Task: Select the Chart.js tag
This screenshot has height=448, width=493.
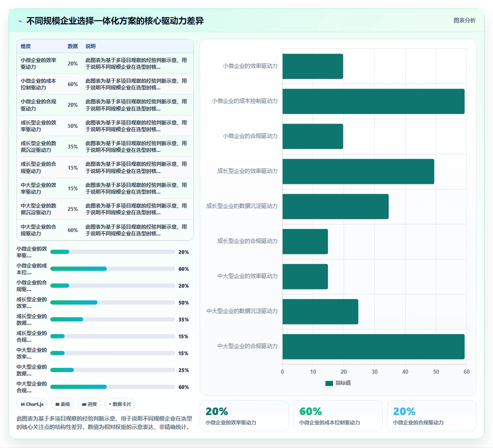Action: point(32,404)
